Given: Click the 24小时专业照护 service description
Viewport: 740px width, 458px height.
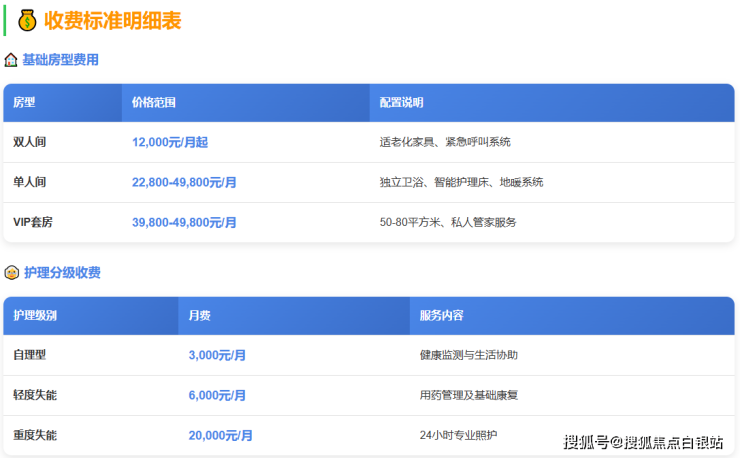Looking at the screenshot, I should tap(458, 435).
